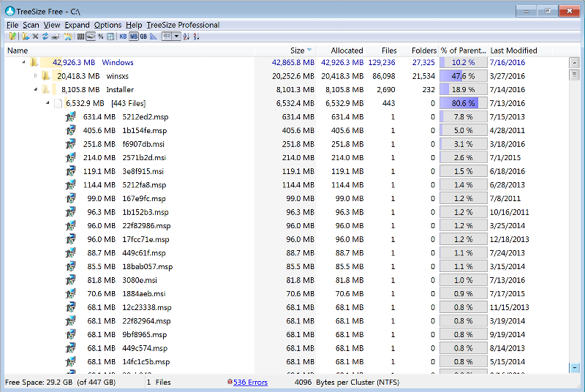
Task: Click the 3e8f915.msi installer icon
Action: (70, 171)
